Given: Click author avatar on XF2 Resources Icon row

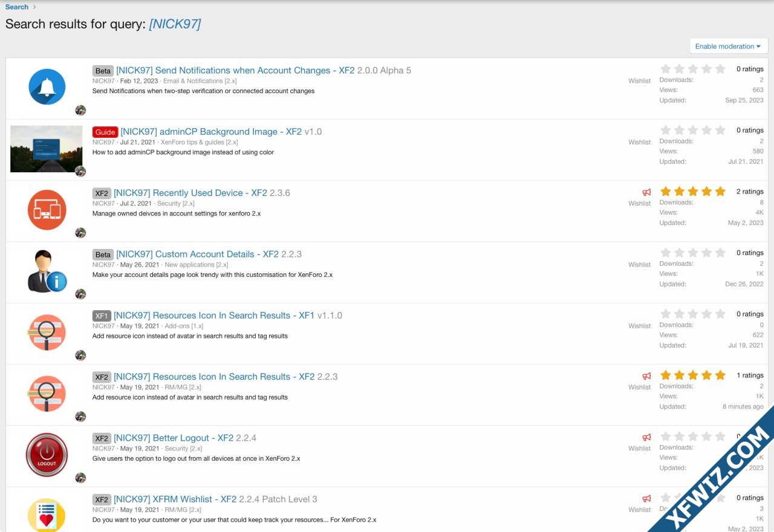Looking at the screenshot, I should tap(80, 417).
